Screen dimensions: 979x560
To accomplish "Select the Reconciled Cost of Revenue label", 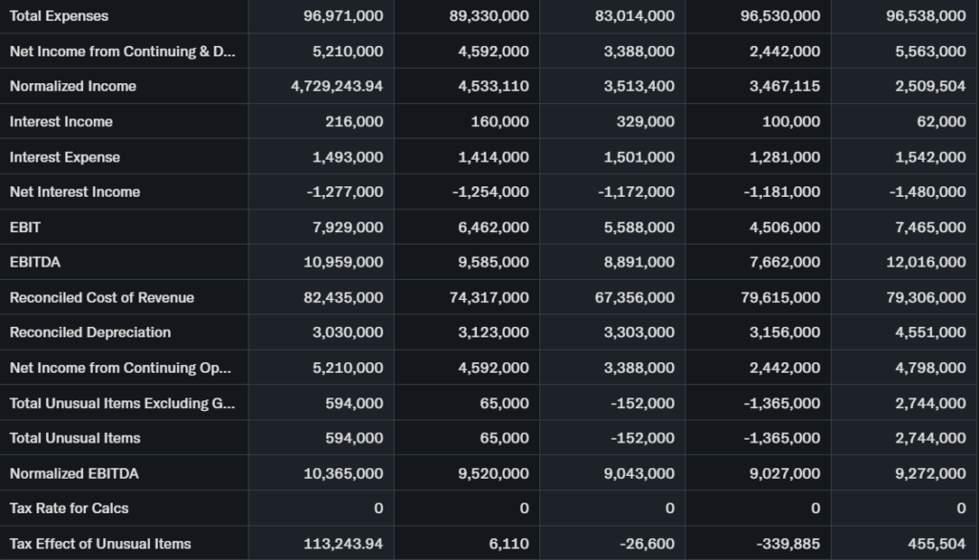I will point(101,297).
